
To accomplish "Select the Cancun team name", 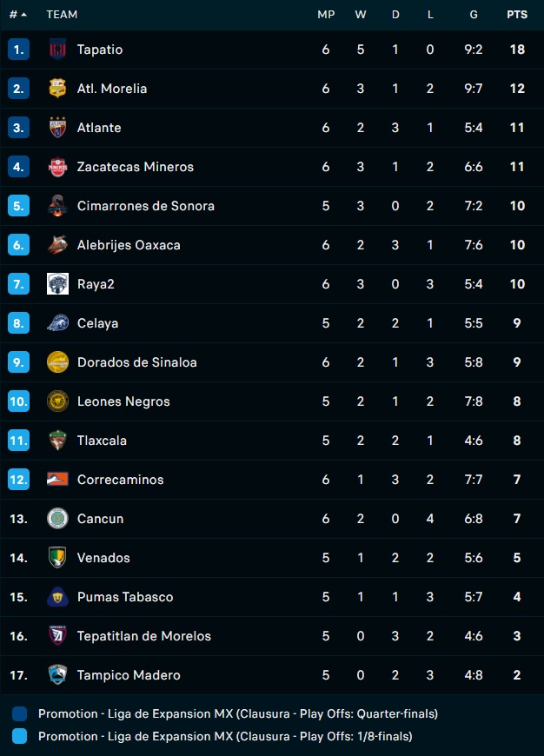I will [100, 519].
